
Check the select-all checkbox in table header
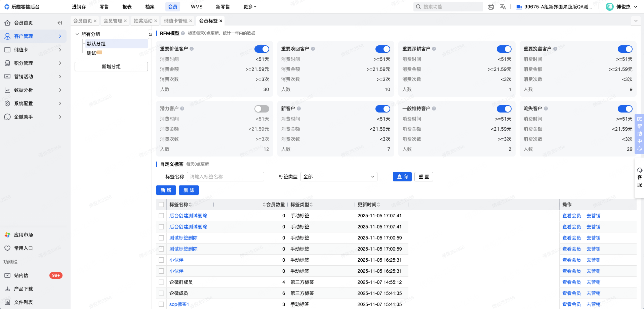click(x=161, y=205)
